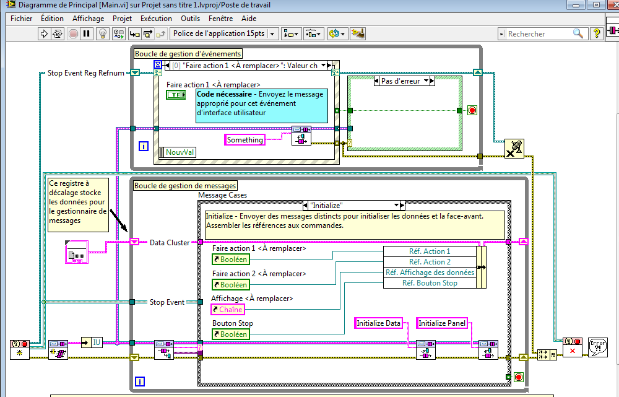Click next-case arrow beside 'Pas d'erreur'
Image resolution: width=619 pixels, height=397 pixels.
(431, 81)
